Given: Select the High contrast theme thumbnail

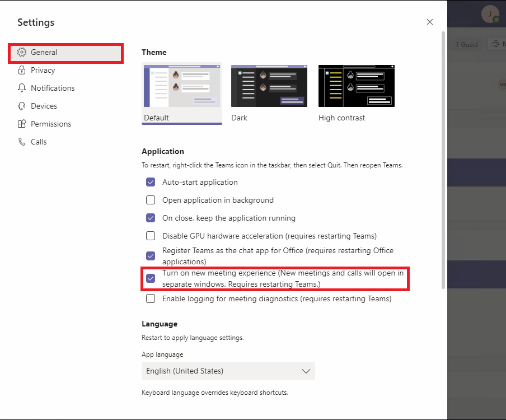Looking at the screenshot, I should point(356,86).
